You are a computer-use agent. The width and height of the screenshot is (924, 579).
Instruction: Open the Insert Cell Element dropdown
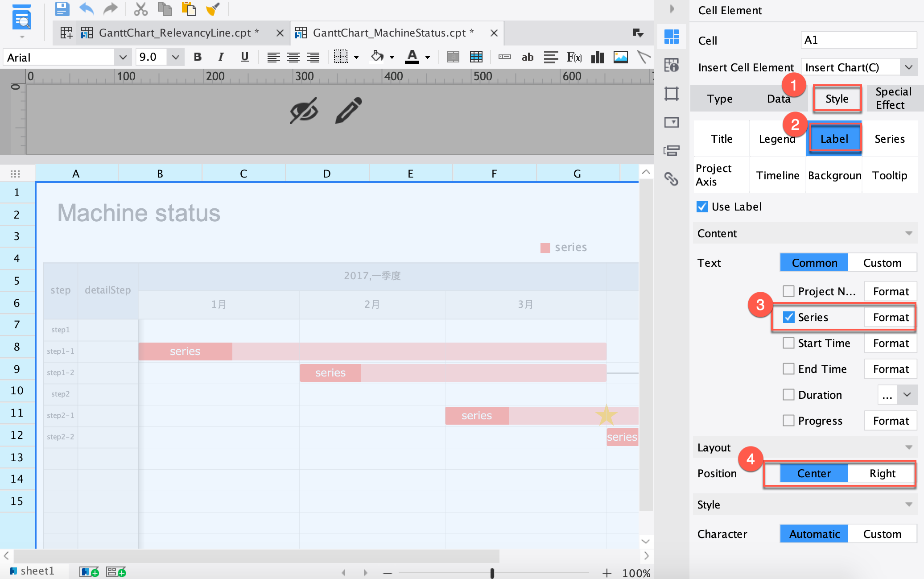point(910,67)
